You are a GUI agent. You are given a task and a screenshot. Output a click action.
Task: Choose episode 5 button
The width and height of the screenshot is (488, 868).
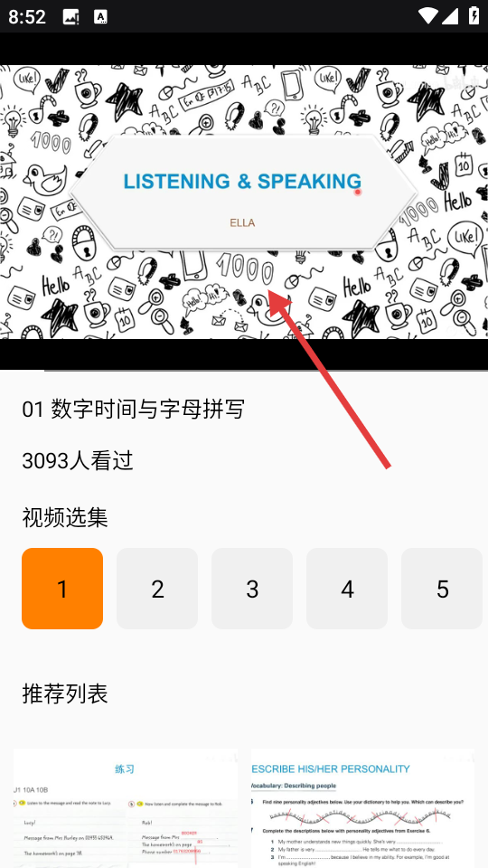click(x=442, y=589)
